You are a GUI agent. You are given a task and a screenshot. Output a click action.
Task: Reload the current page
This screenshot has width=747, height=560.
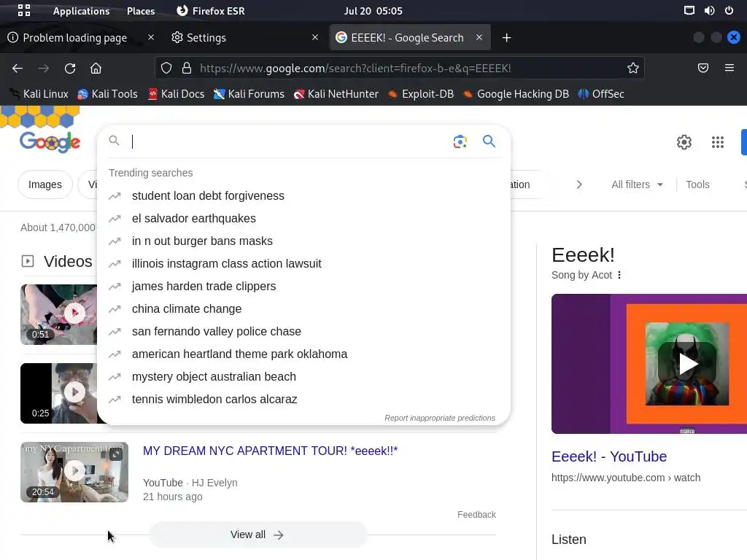(70, 68)
